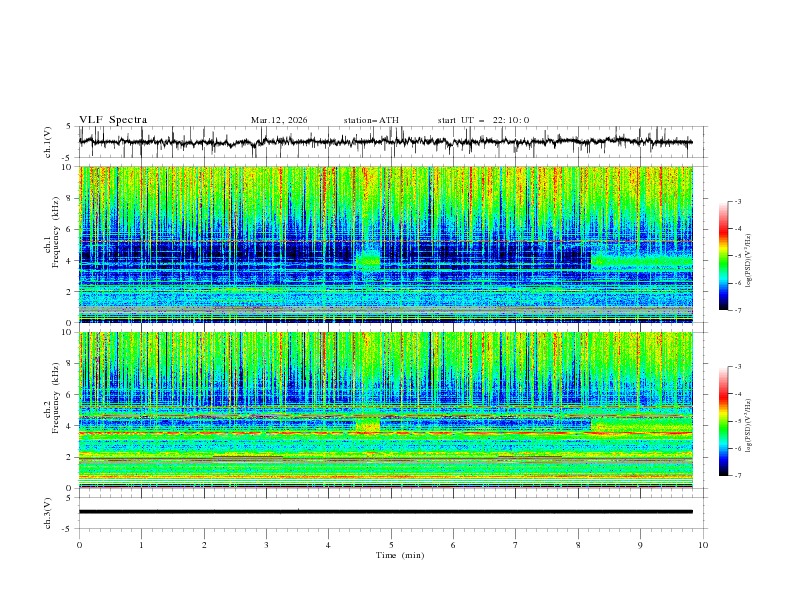The height and width of the screenshot is (612, 792).
Task: Click the "-7" tick on ch.2 color bar
Action: click(x=737, y=475)
